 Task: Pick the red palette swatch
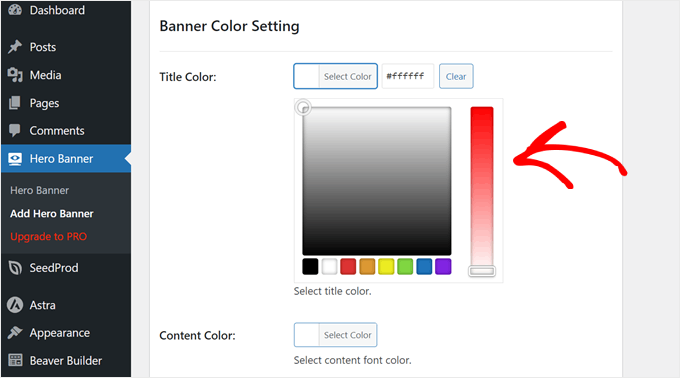[x=348, y=267]
